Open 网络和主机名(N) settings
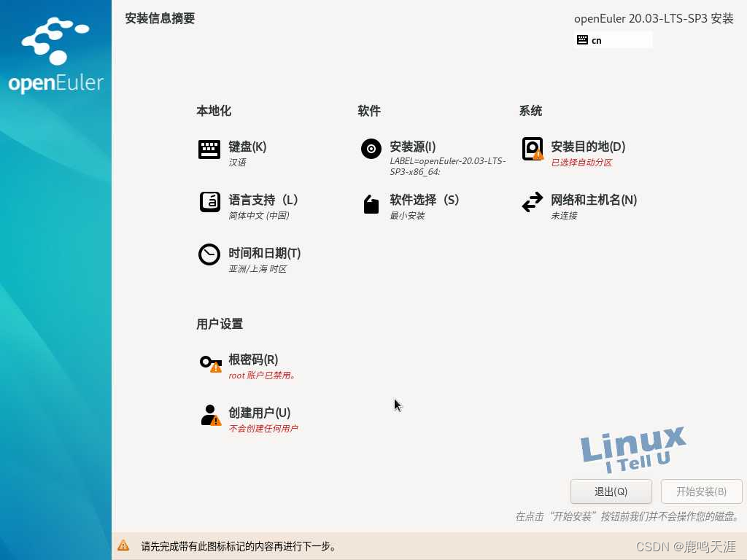The height and width of the screenshot is (560, 747). (594, 200)
